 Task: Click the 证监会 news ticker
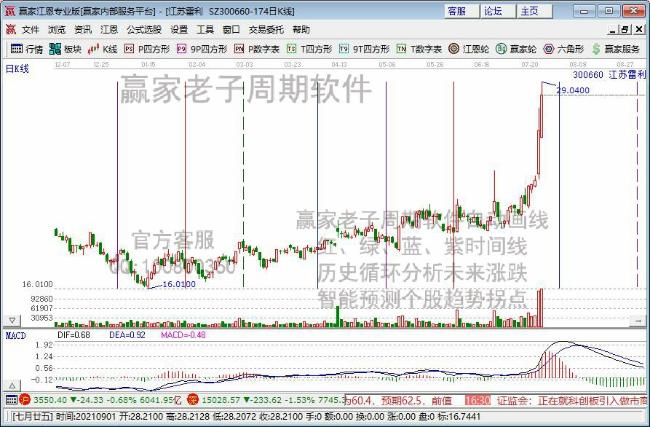tap(571, 400)
